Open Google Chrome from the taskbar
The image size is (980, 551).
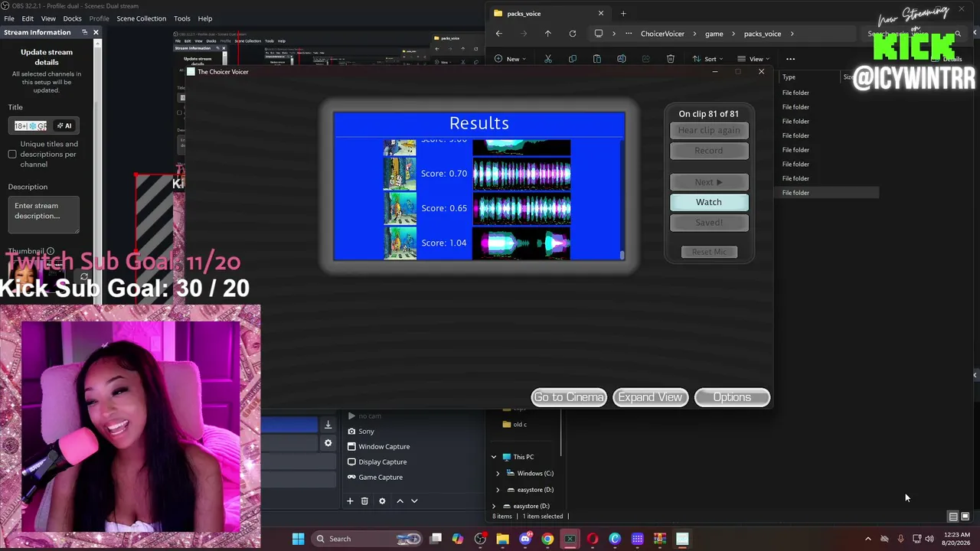(x=547, y=539)
